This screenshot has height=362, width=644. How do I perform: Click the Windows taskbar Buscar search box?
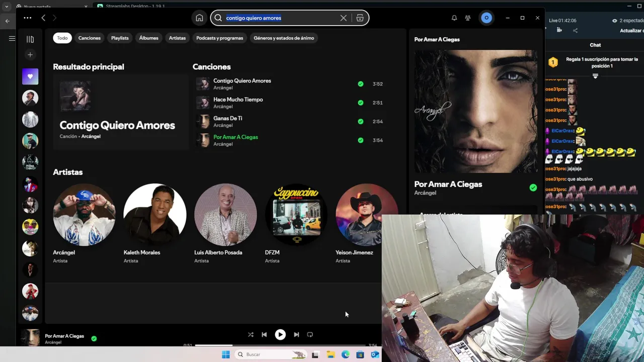tap(271, 354)
